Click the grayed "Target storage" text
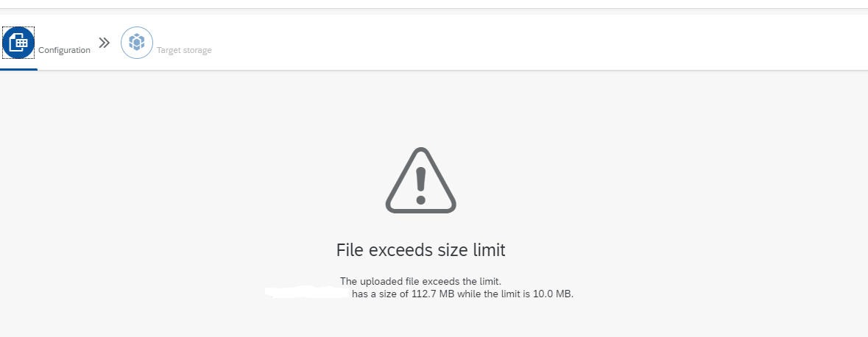 (x=184, y=50)
